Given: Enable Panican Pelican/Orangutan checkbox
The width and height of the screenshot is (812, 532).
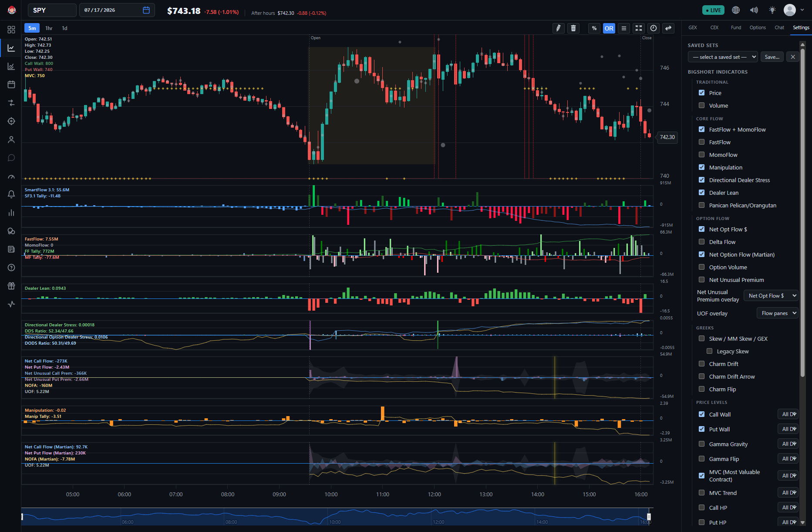Looking at the screenshot, I should (701, 205).
